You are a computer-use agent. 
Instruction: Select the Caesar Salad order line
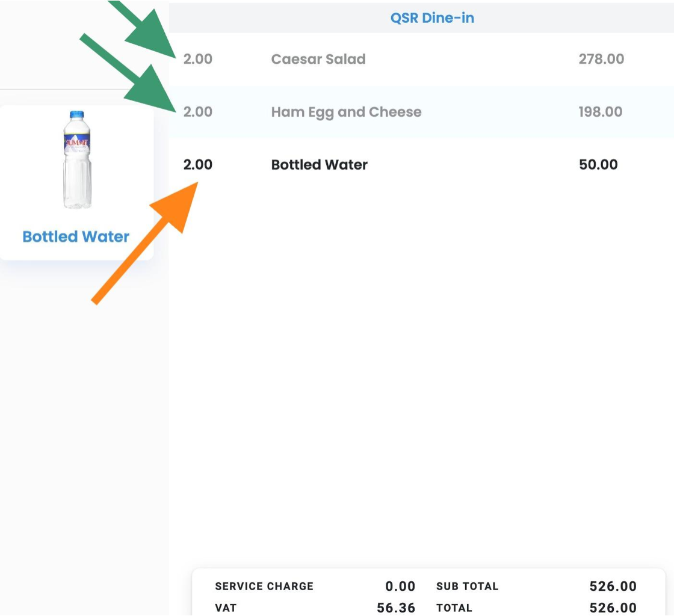tap(318, 59)
